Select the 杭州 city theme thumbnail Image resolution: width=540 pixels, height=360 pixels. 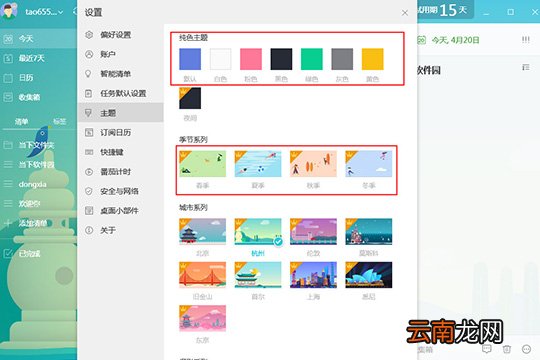258,231
